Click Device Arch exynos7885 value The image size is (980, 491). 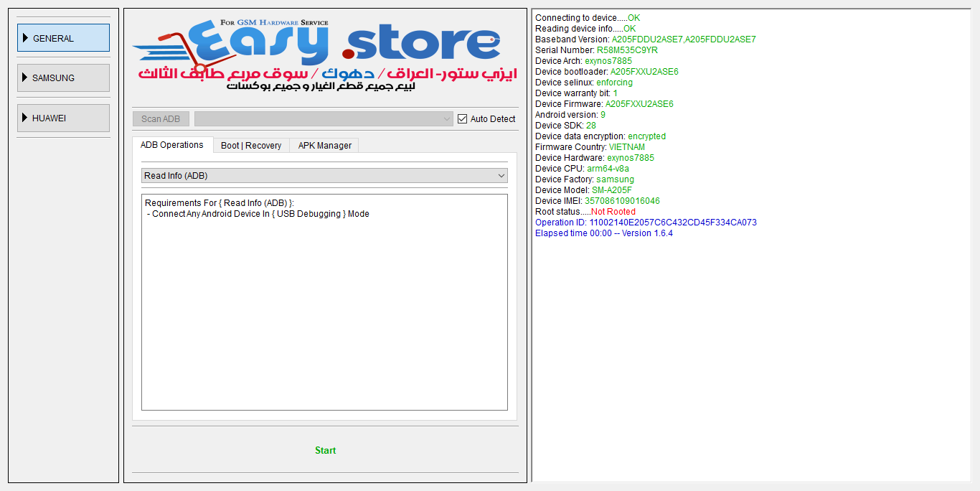[609, 61]
